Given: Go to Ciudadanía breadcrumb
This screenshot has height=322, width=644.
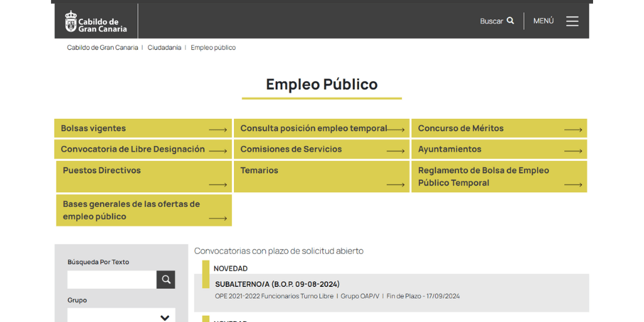Looking at the screenshot, I should pos(164,48).
